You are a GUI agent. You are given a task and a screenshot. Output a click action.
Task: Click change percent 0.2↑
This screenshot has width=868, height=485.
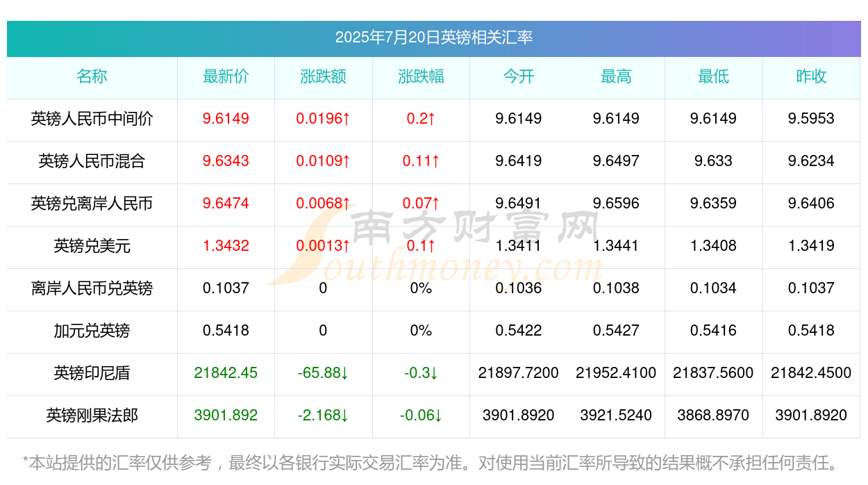click(x=421, y=119)
